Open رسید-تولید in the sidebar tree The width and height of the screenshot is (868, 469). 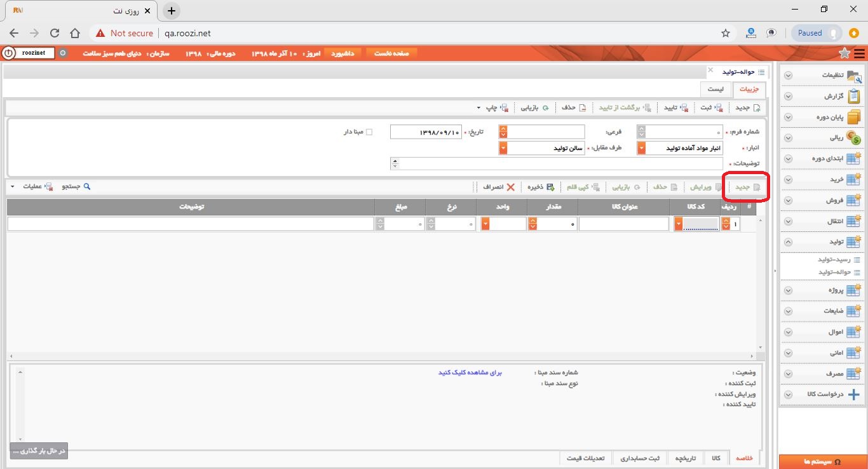tap(834, 260)
